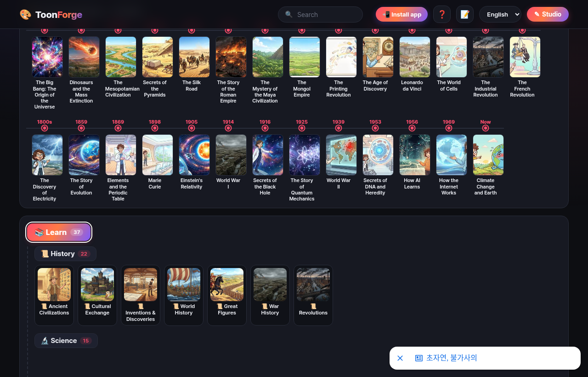
Task: Open Elements and the Periodic Table comic
Action: (121, 155)
